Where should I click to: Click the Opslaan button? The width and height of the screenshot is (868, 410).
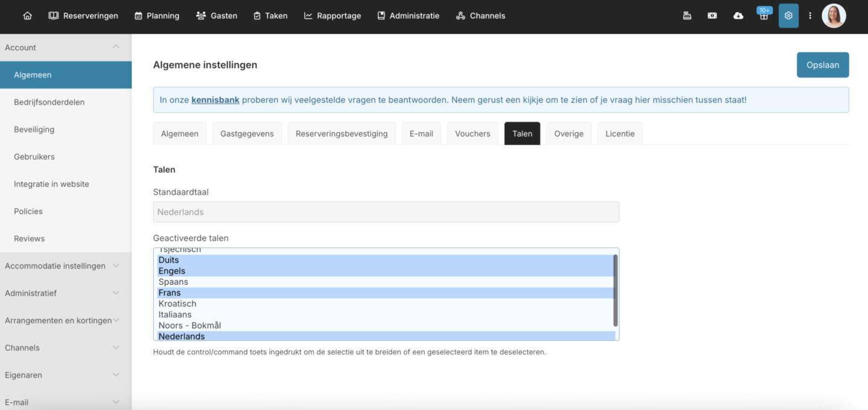click(x=822, y=65)
